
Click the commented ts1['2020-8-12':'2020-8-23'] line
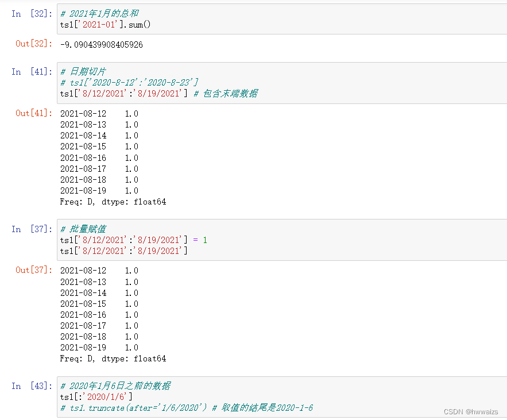[129, 82]
